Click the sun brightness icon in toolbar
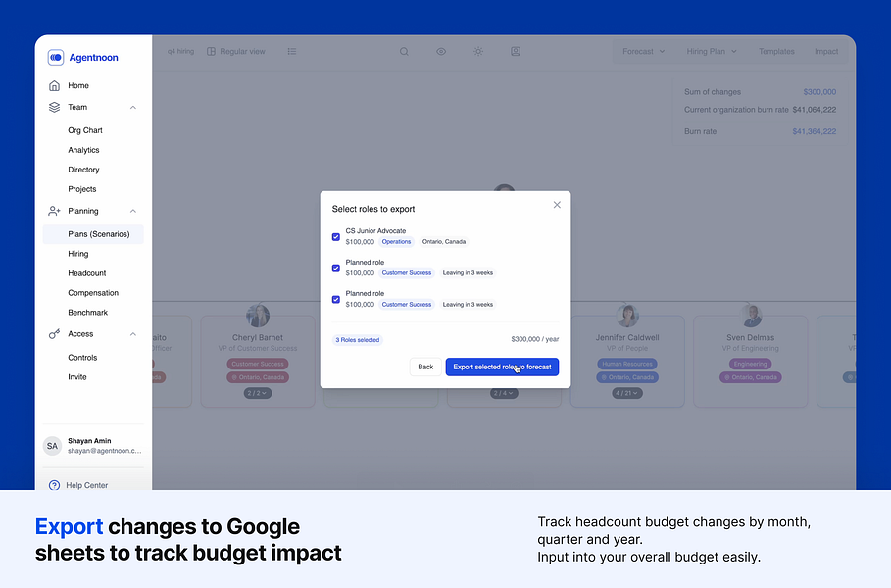Screen dimensions: 891x588 click(478, 52)
